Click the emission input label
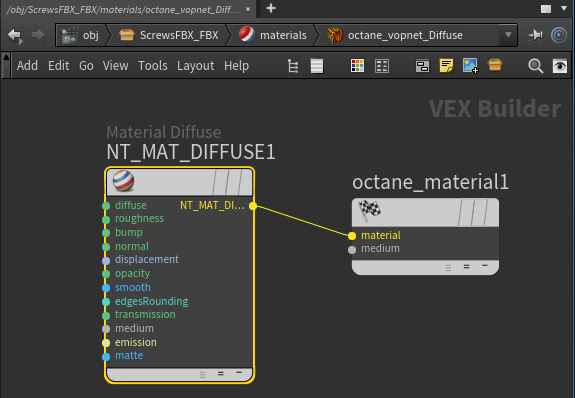Viewport: 575px width, 398px height. pyautogui.click(x=136, y=342)
